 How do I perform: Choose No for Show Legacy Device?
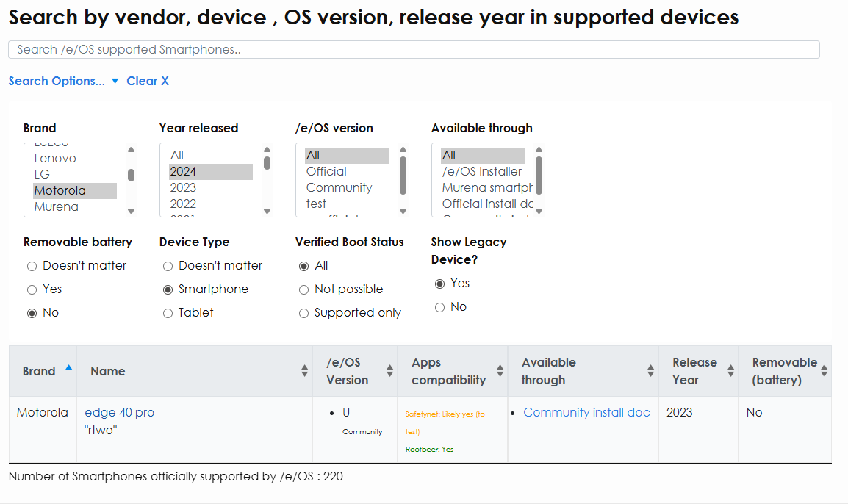pos(439,307)
